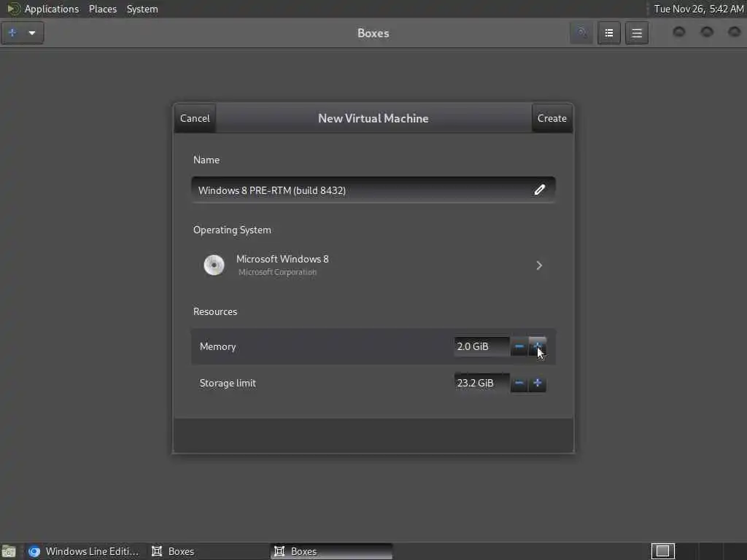Click the Storage limit label
The width and height of the screenshot is (747, 560).
pos(228,383)
